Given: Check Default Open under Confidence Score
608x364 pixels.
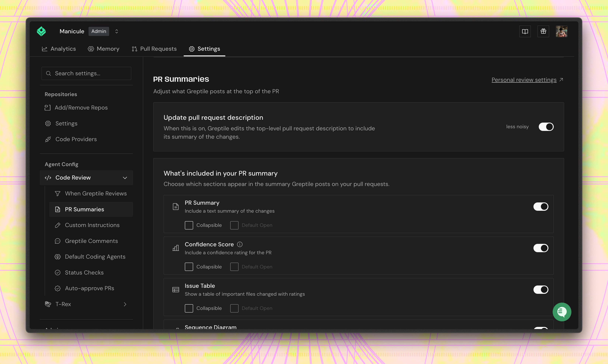Looking at the screenshot, I should pos(234,267).
